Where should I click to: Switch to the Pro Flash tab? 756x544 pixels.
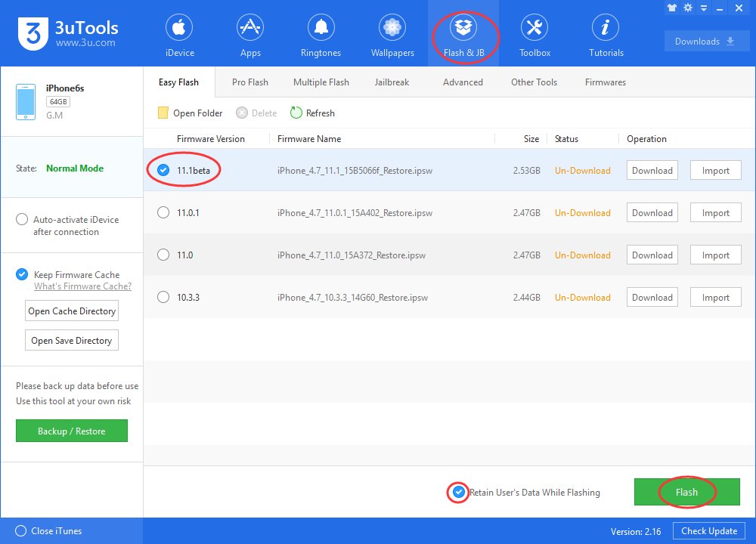pos(249,82)
